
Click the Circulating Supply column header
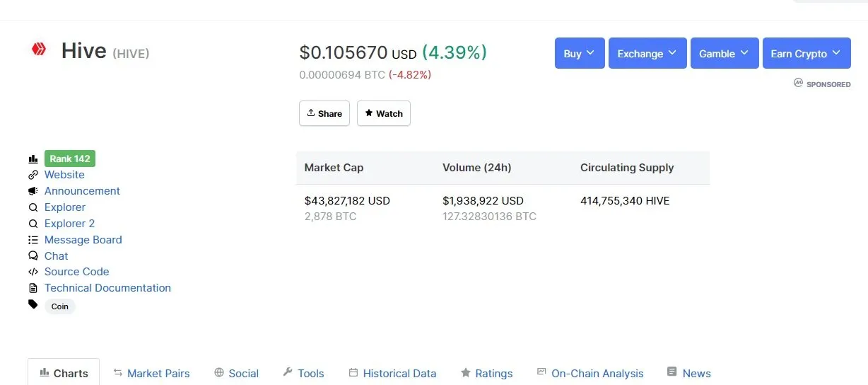(627, 168)
